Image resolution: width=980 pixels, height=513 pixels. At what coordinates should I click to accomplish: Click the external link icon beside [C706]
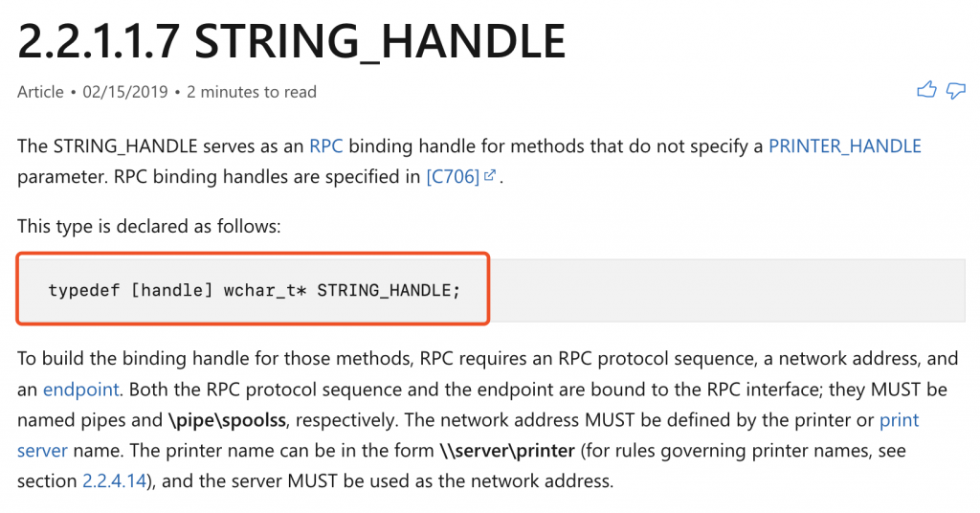coord(490,177)
